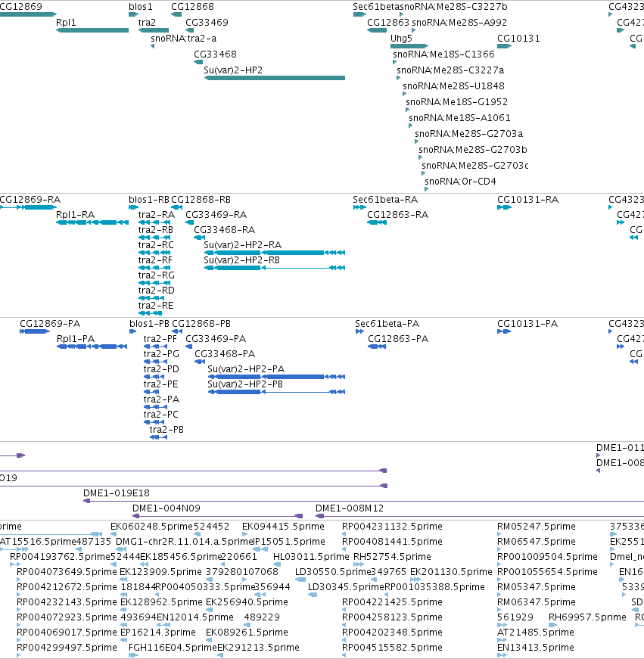Select the DME1-004N09 clone label

(x=166, y=508)
